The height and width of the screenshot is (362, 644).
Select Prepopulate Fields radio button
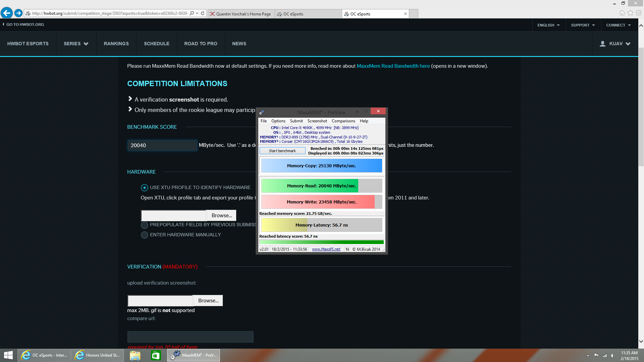tap(144, 225)
